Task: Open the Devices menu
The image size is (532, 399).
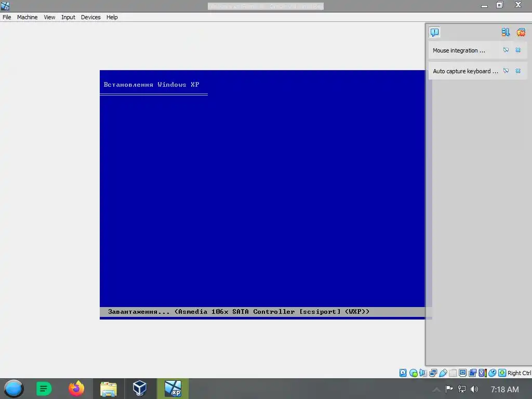Action: (x=90, y=17)
